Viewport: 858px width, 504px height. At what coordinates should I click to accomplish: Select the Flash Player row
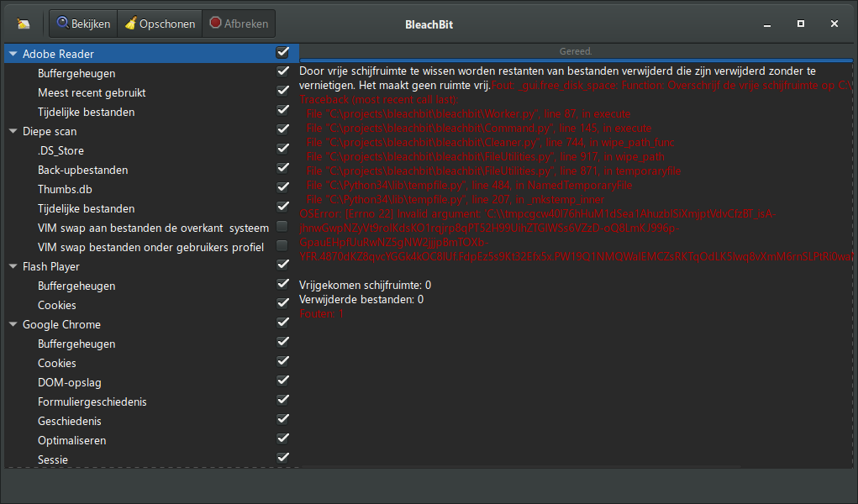coord(151,266)
